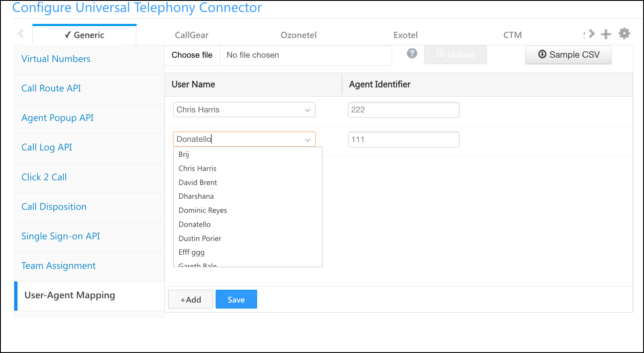Switch to the CallGear tab
The height and width of the screenshot is (353, 644).
191,35
